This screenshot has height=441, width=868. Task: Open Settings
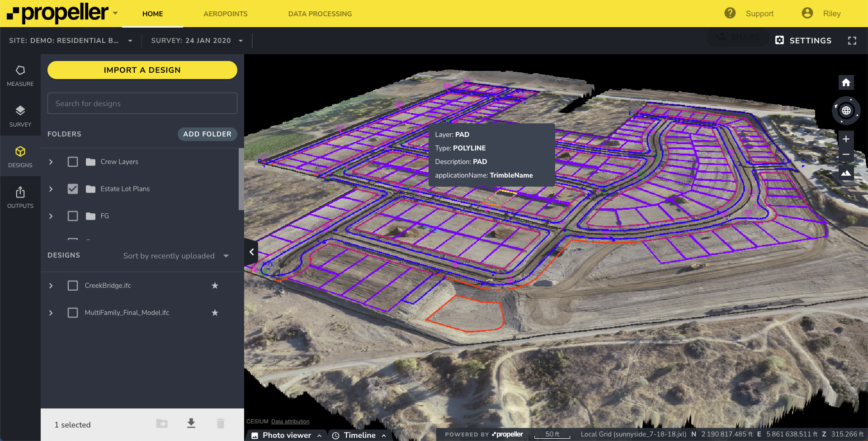click(803, 41)
